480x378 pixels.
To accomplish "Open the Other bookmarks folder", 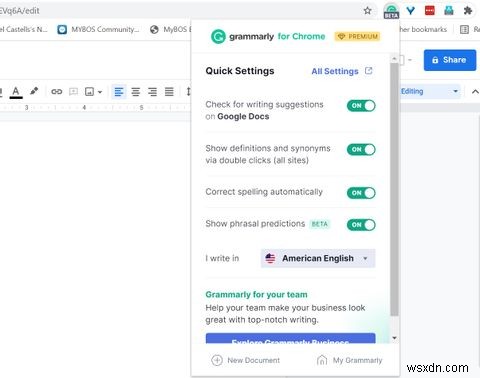I will click(423, 30).
